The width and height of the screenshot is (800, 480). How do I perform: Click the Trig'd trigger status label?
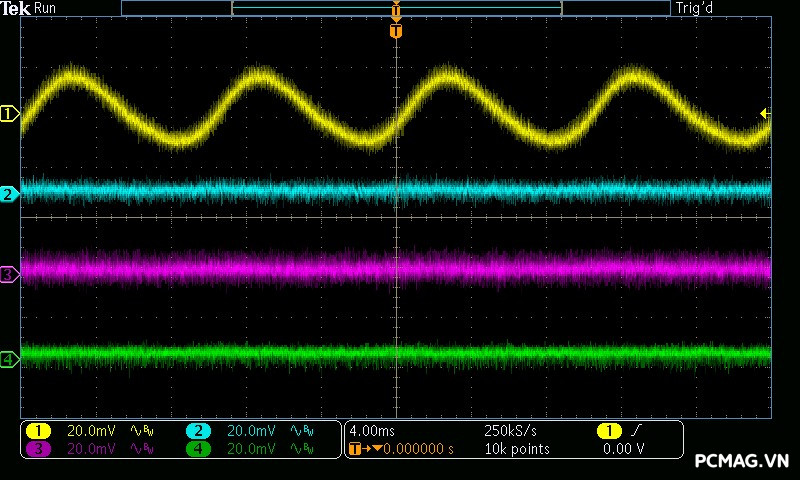click(696, 8)
